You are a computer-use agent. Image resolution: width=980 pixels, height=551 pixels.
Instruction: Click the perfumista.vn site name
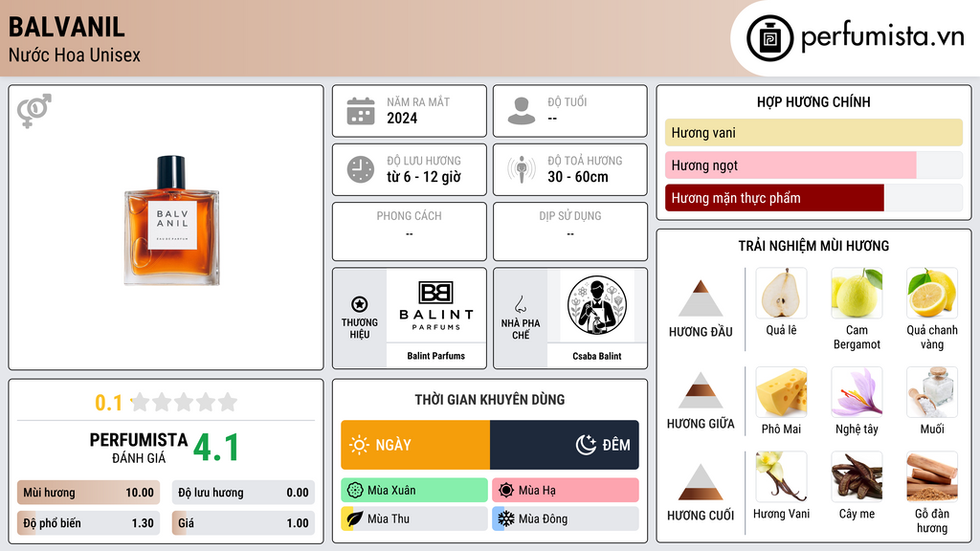[x=882, y=36]
